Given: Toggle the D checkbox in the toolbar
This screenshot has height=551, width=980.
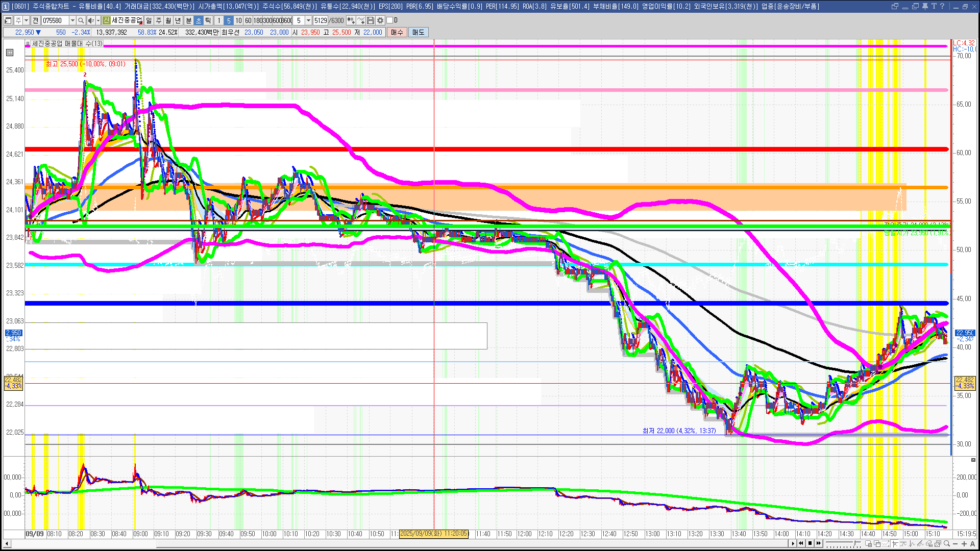Looking at the screenshot, I should [x=390, y=20].
